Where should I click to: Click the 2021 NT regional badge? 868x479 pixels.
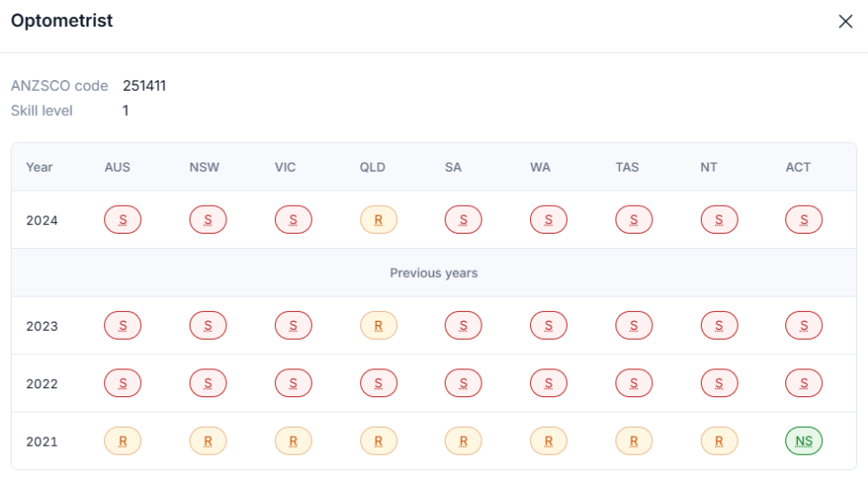719,441
